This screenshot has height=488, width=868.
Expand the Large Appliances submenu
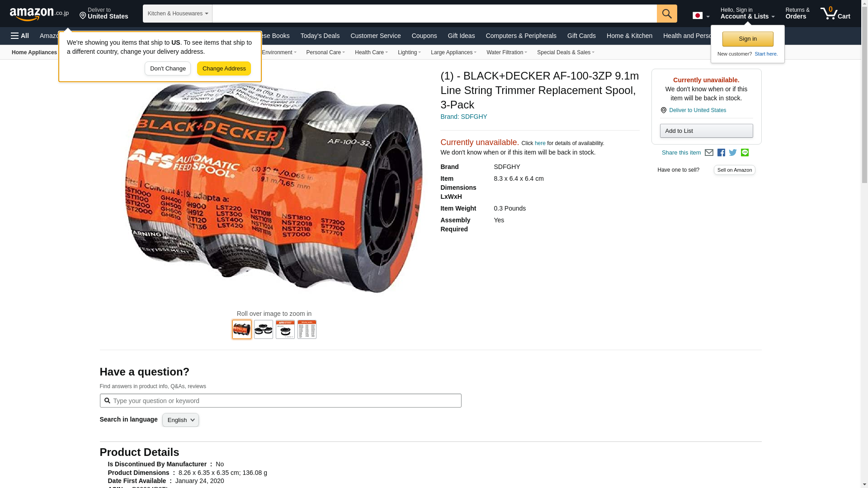coord(453,52)
